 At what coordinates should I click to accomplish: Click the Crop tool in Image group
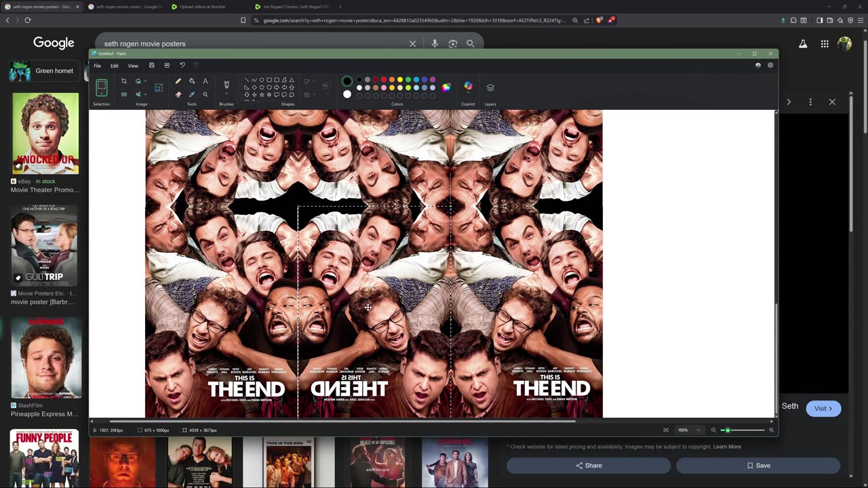pyautogui.click(x=124, y=81)
